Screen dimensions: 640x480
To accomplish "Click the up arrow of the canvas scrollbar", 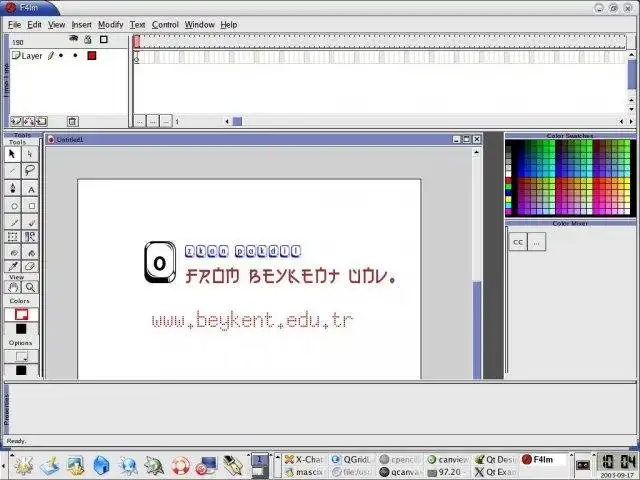I will [x=476, y=152].
